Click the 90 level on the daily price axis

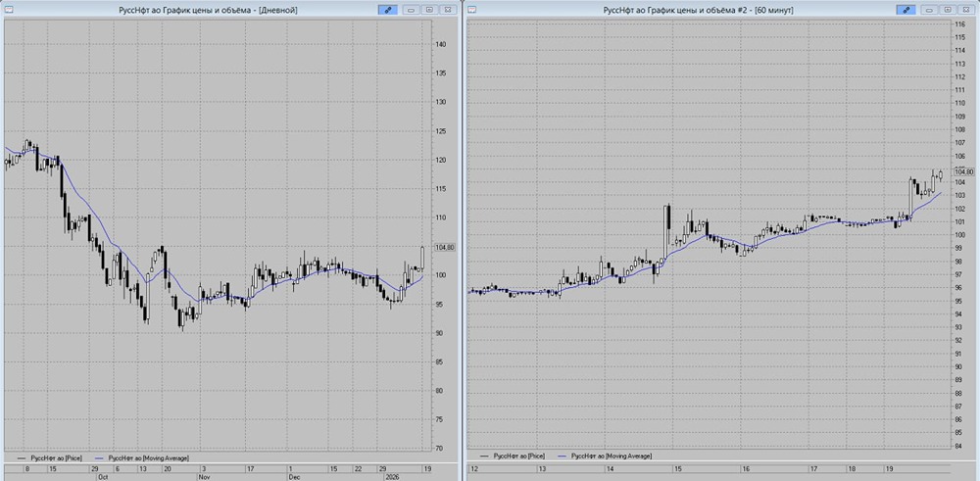coord(440,333)
